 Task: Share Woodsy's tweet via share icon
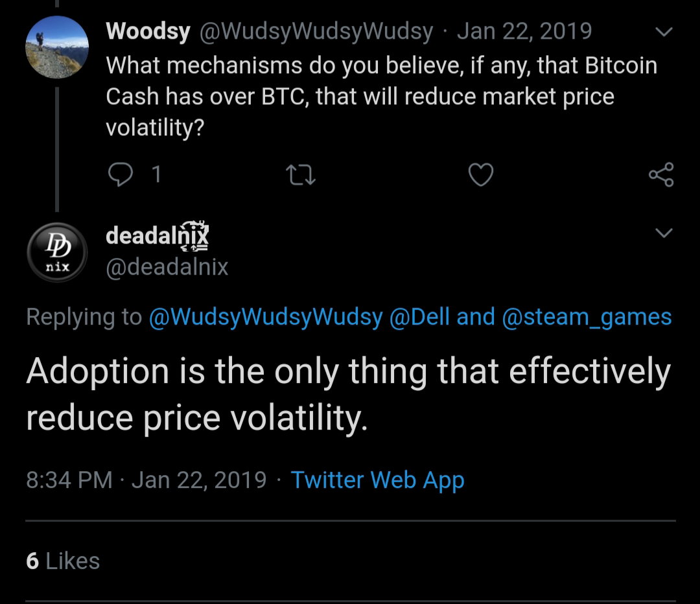pos(661,174)
